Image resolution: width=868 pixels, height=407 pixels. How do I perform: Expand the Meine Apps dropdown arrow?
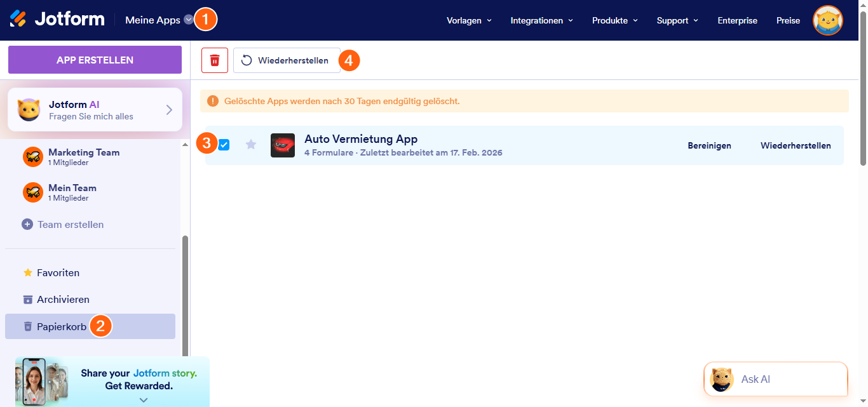pyautogui.click(x=188, y=20)
